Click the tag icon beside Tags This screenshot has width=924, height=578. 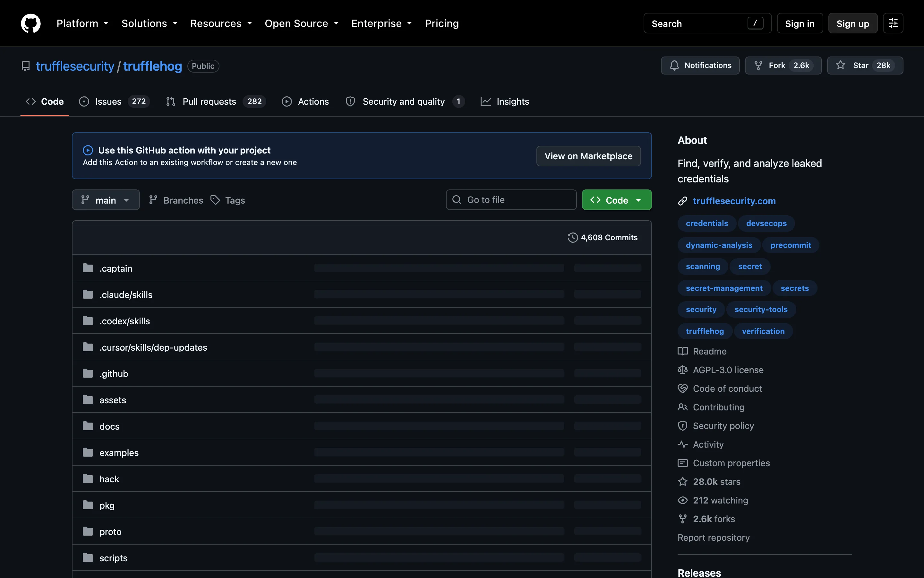pos(215,200)
